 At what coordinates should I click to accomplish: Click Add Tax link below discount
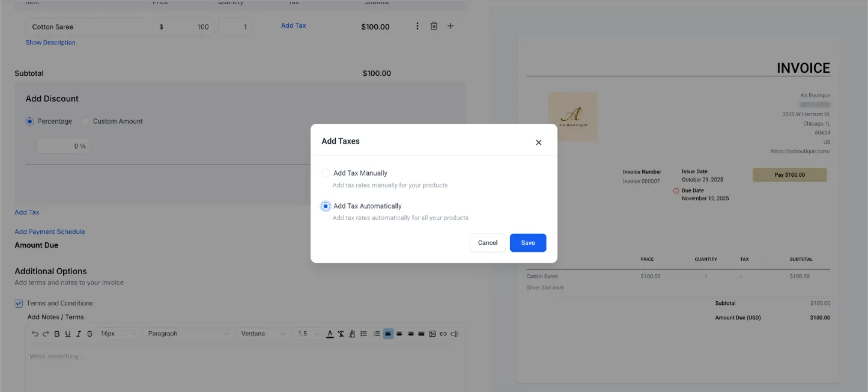[27, 212]
